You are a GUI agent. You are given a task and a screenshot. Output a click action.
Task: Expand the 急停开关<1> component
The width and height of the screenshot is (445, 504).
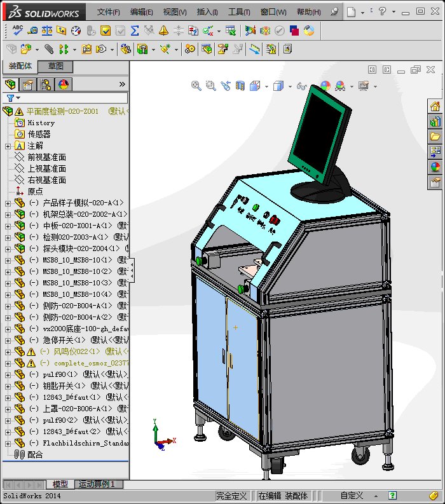[x=8, y=341]
